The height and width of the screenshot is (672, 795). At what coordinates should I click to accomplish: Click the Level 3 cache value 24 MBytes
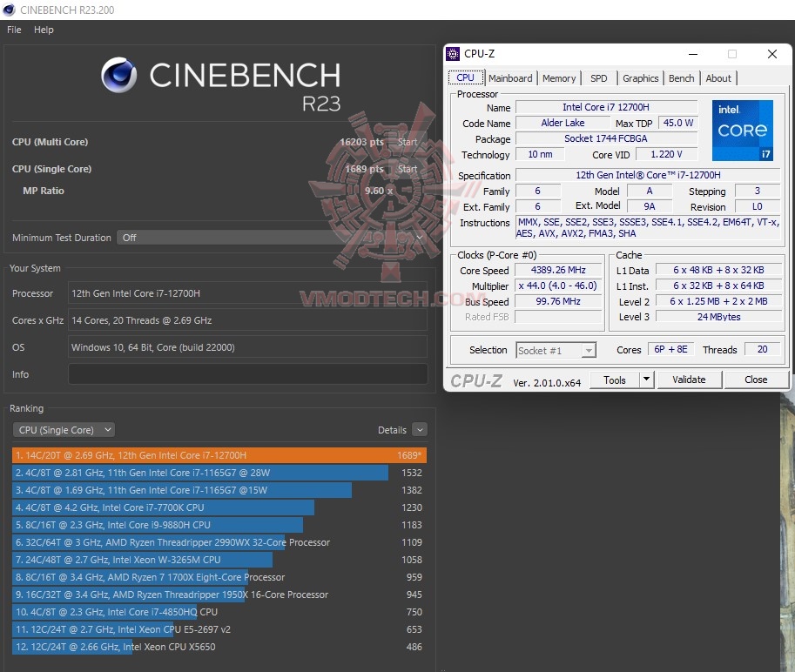pyautogui.click(x=718, y=317)
